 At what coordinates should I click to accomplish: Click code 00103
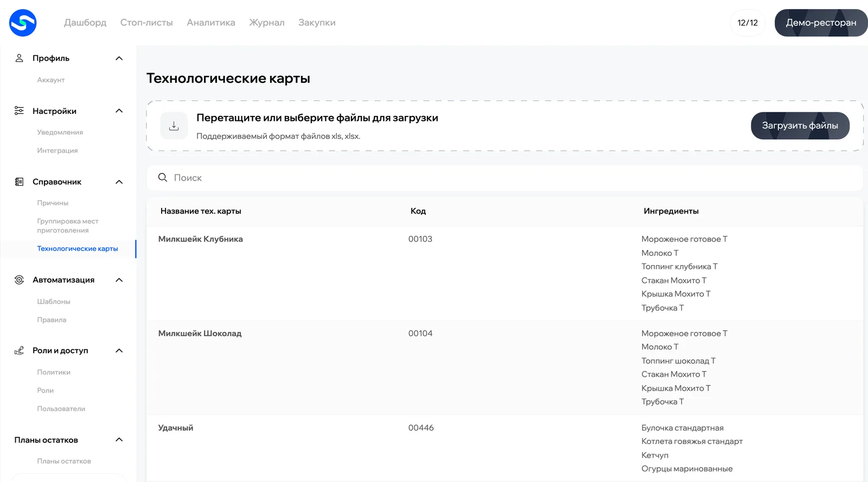420,239
